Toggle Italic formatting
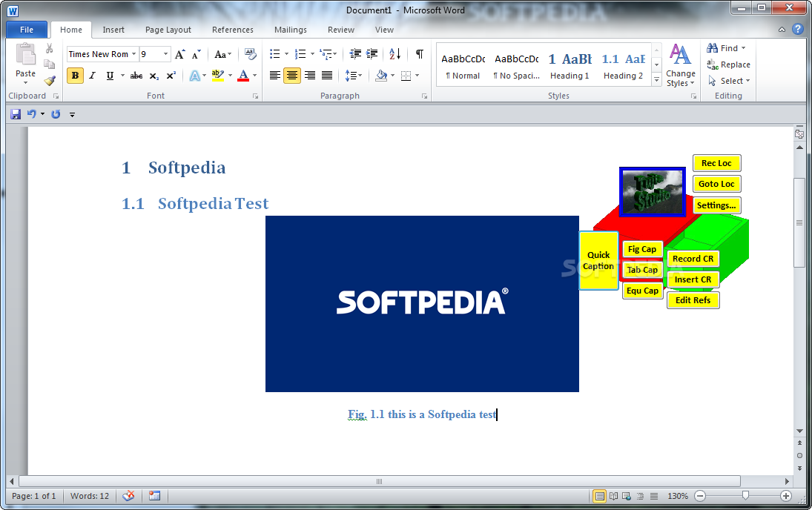Viewport: 812px width, 510px height. click(92, 76)
